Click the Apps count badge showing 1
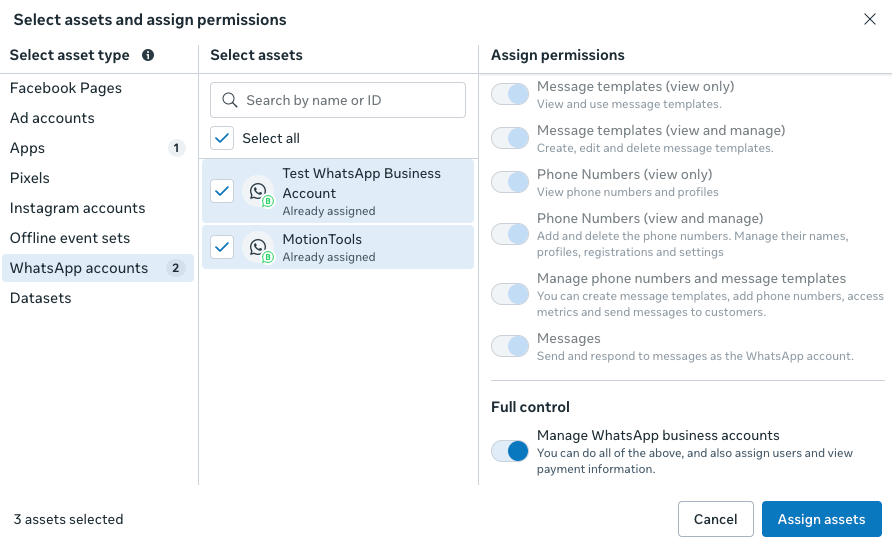The image size is (892, 543). pos(176,148)
